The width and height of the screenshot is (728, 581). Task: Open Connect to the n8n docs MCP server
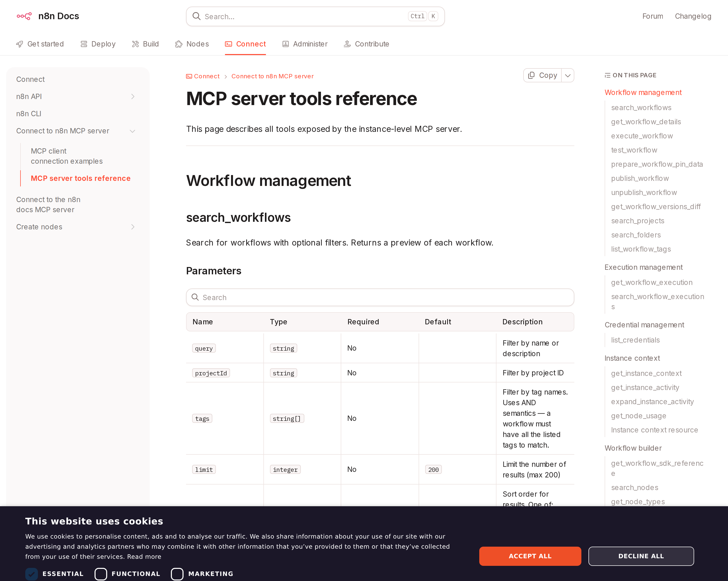pyautogui.click(x=48, y=204)
